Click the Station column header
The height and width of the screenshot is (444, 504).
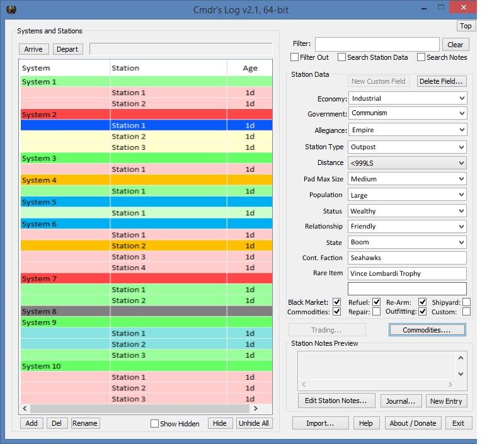click(x=169, y=68)
